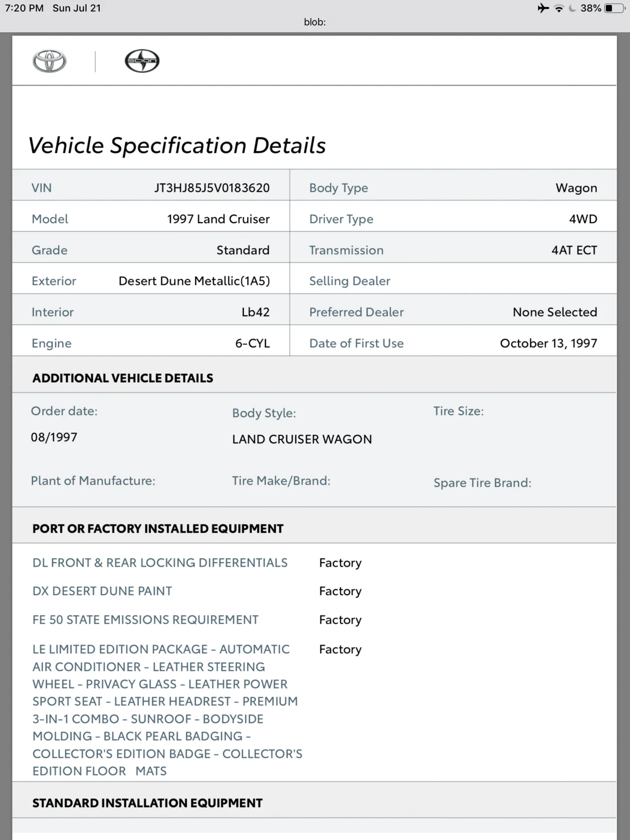Click Standard Installation Equipment header
630x840 pixels.
tap(147, 803)
